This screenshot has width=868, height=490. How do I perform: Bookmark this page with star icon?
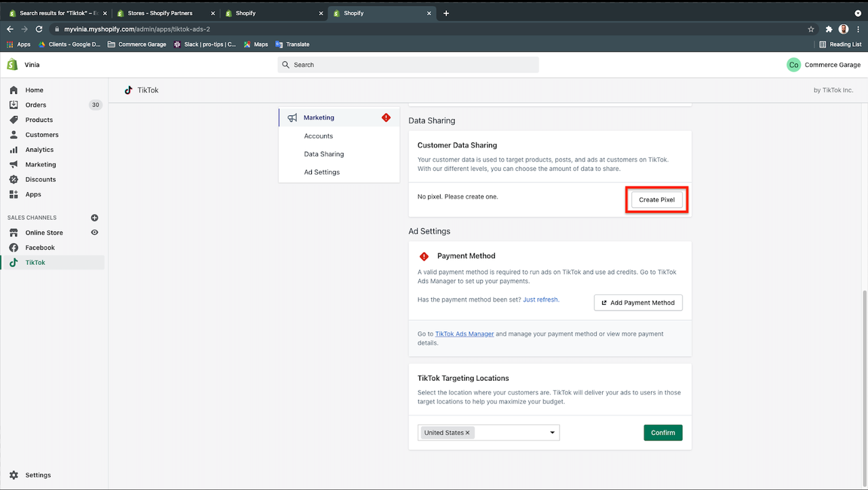coord(810,29)
